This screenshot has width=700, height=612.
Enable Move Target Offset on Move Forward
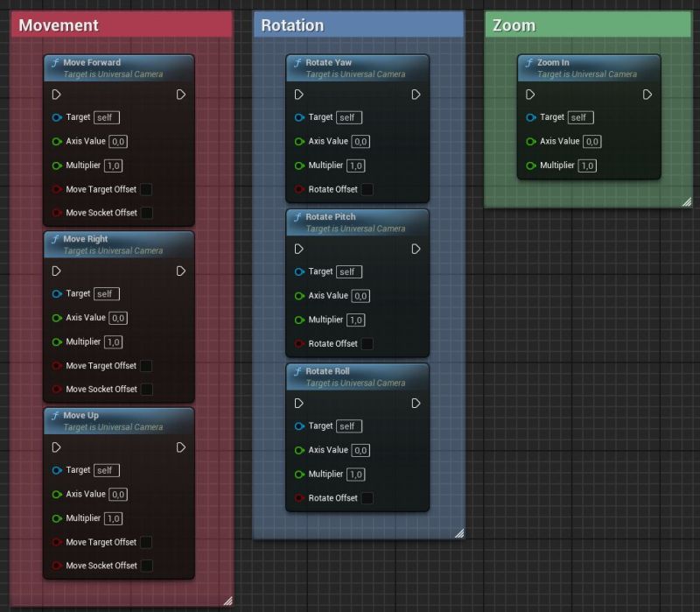pyautogui.click(x=145, y=189)
